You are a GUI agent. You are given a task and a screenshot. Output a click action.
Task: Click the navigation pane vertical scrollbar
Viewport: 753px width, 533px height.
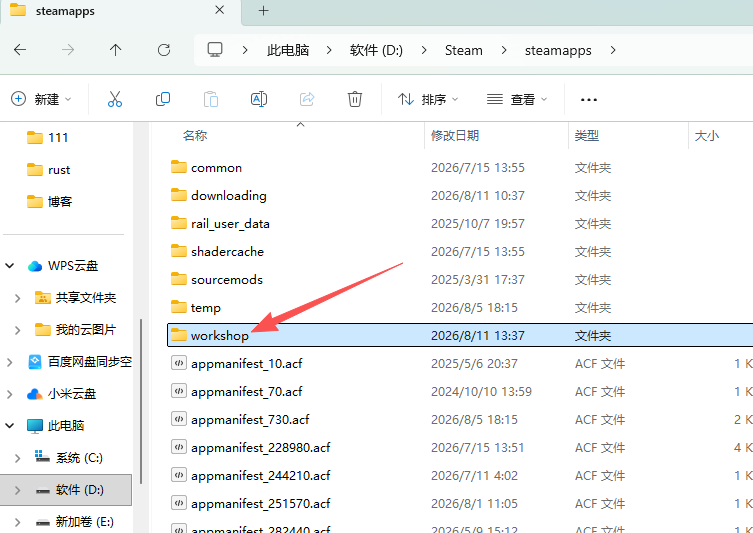point(141,401)
